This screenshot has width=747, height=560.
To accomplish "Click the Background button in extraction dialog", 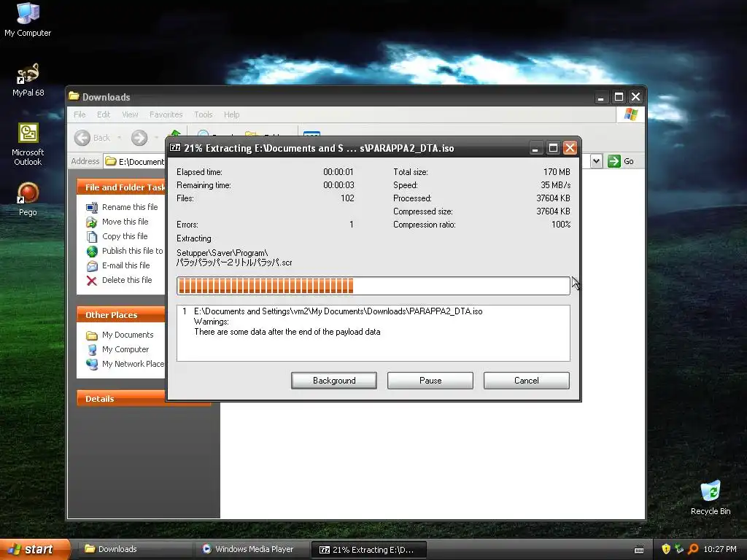I will [x=334, y=381].
